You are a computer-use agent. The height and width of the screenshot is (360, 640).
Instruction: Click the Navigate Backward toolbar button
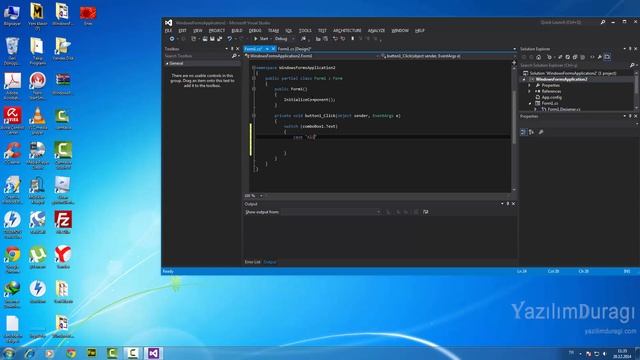[172, 39]
